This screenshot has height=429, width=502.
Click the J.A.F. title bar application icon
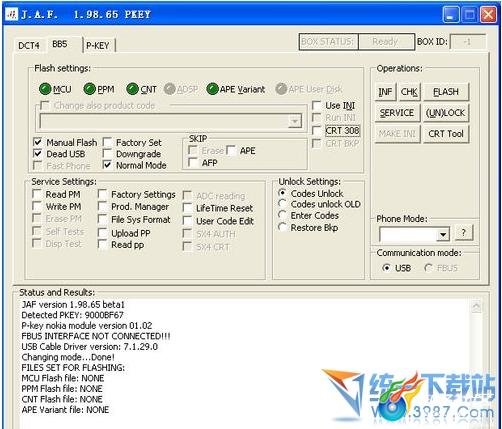tap(12, 14)
